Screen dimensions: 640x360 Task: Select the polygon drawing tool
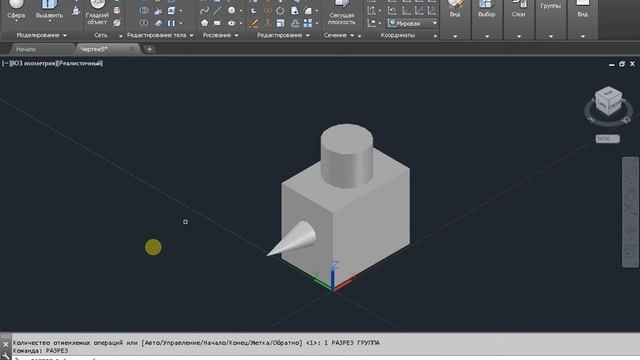coord(204,23)
